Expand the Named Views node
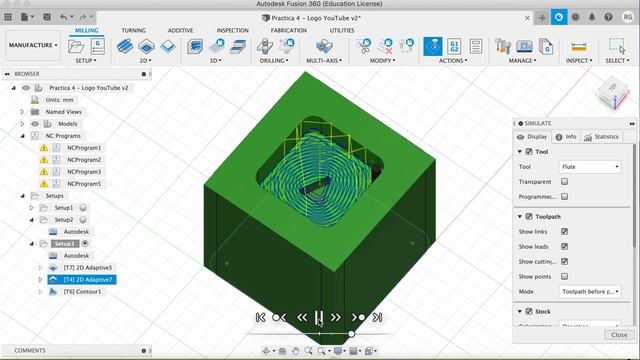The width and height of the screenshot is (640, 360). click(x=22, y=112)
